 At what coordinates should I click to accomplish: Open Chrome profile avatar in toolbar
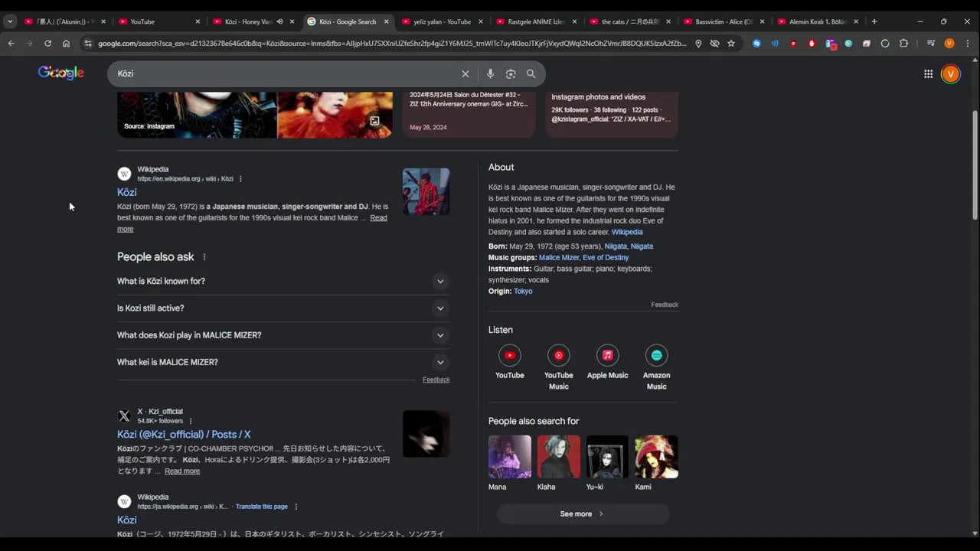(x=949, y=44)
